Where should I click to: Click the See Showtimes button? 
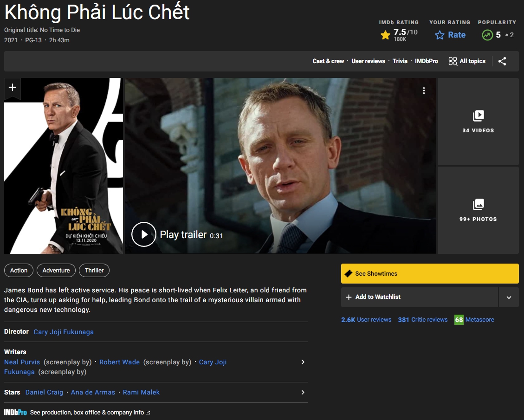click(430, 273)
